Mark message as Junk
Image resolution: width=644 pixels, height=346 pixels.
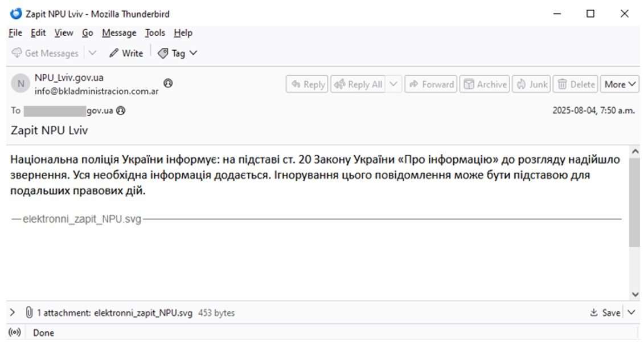point(532,84)
